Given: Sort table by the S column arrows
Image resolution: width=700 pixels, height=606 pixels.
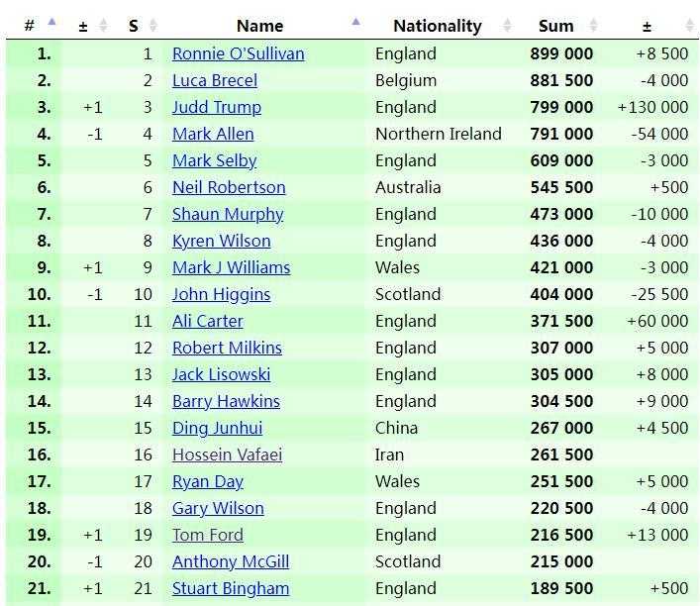Looking at the screenshot, I should point(152,27).
